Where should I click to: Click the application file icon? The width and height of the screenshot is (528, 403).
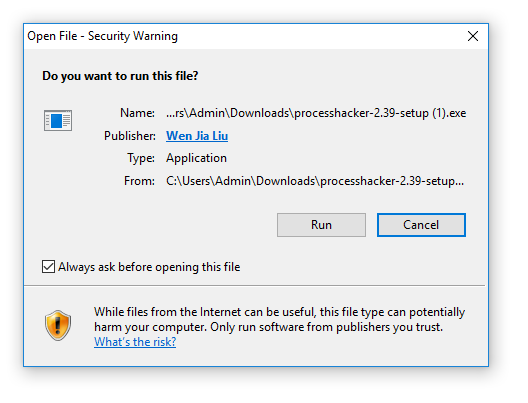(x=58, y=120)
